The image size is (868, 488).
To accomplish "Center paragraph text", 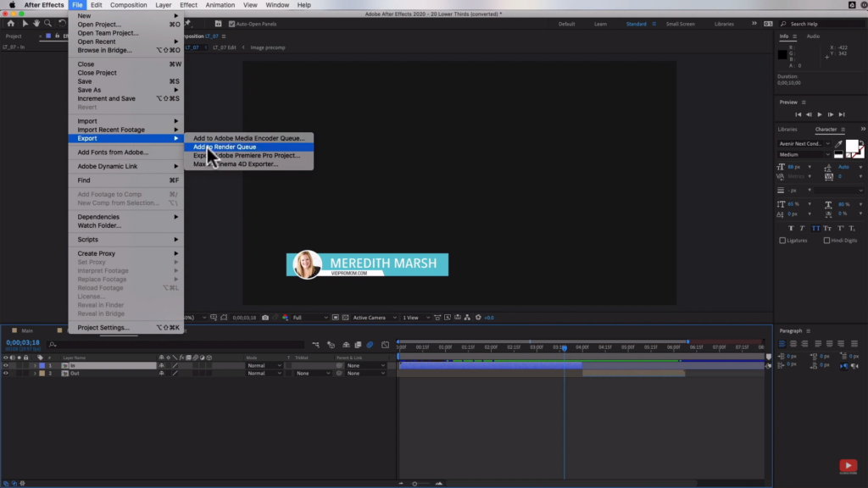I will coord(793,344).
